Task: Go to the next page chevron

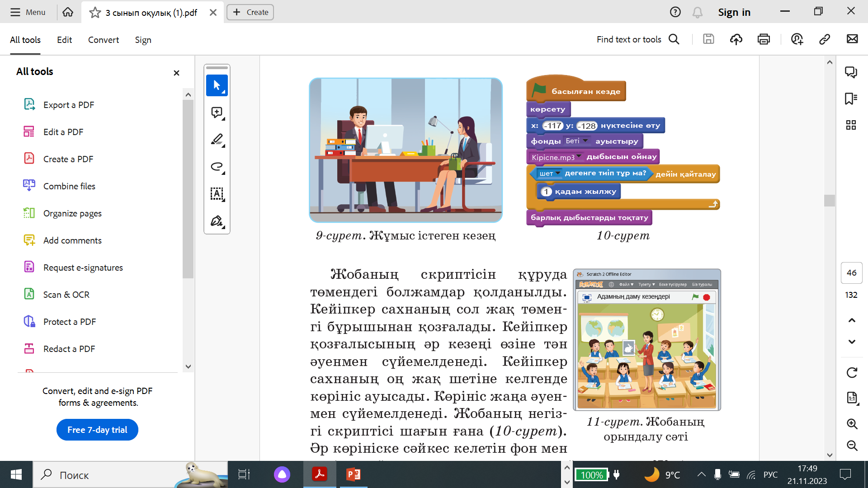Action: (852, 342)
